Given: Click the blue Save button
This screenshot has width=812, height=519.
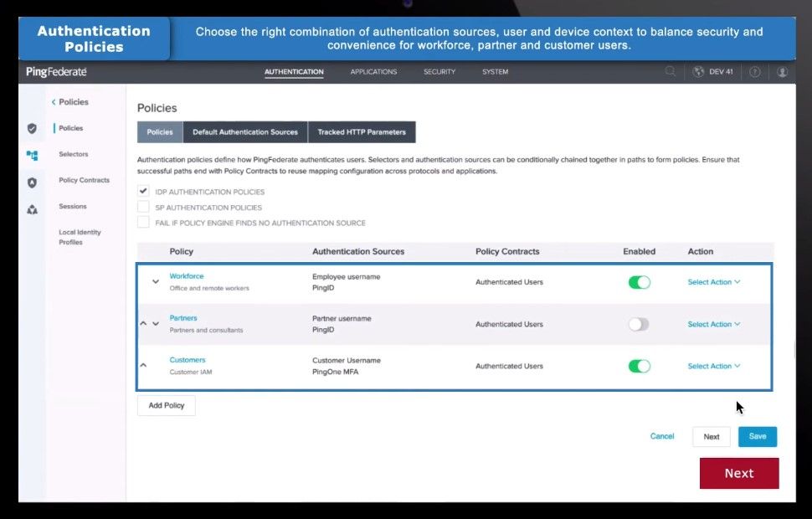Looking at the screenshot, I should pos(758,437).
